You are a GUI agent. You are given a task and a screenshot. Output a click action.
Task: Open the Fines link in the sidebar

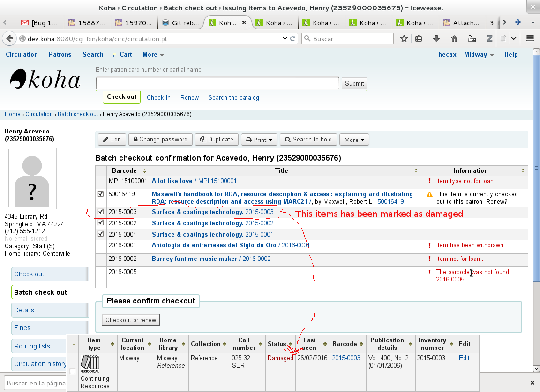(x=22, y=328)
